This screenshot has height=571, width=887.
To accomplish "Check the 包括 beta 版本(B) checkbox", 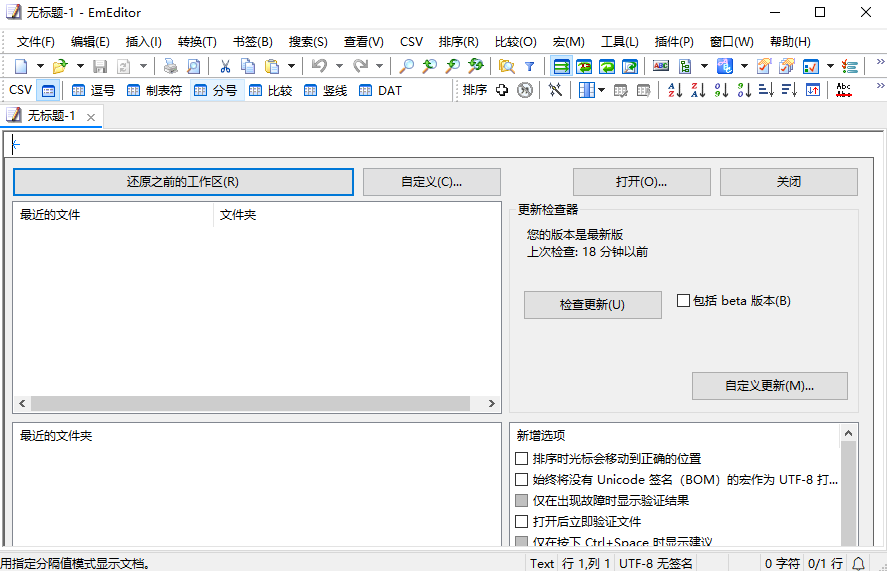I will (683, 300).
